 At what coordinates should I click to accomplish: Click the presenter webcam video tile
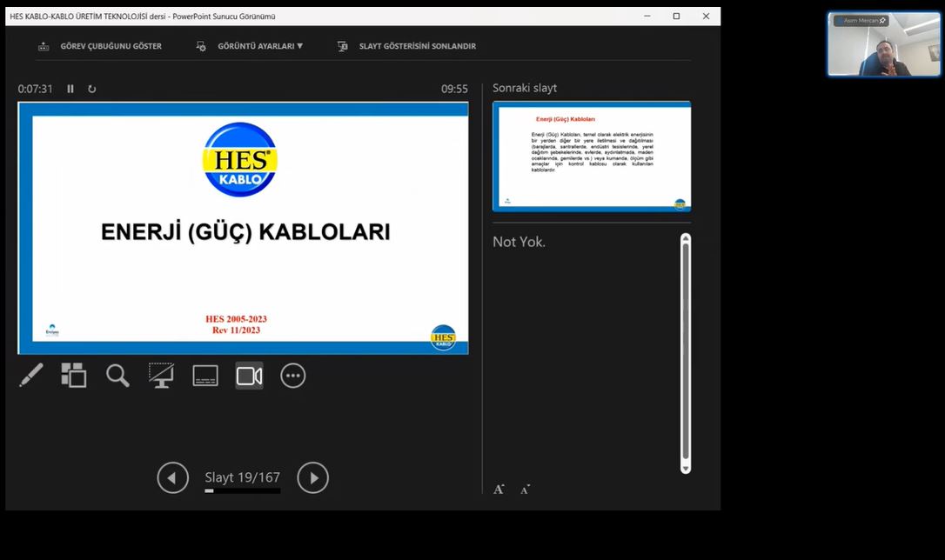883,44
